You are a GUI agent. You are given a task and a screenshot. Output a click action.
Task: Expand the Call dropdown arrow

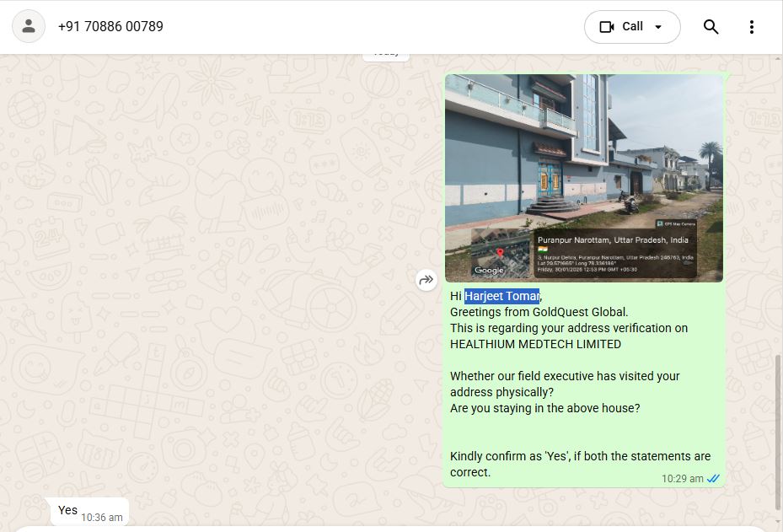pos(658,27)
